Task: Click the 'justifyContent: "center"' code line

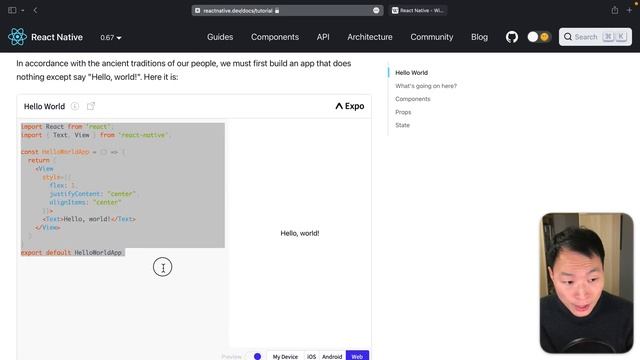Action: 93,194
